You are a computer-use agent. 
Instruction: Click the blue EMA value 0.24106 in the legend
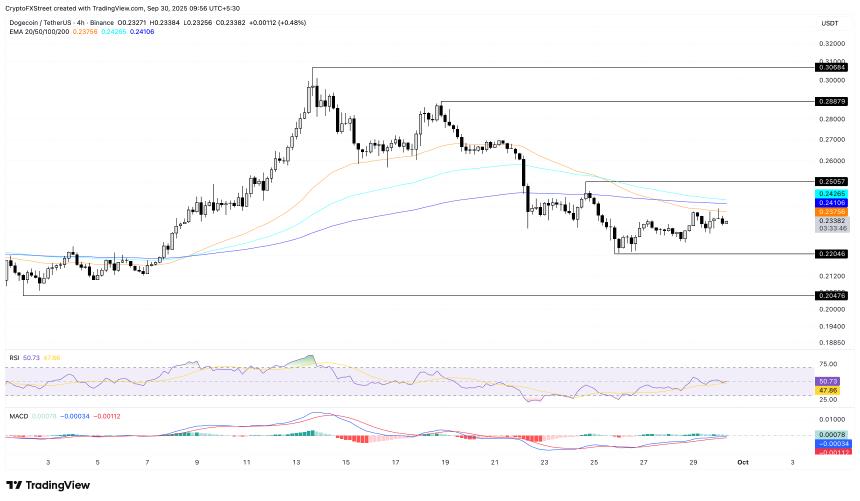142,32
